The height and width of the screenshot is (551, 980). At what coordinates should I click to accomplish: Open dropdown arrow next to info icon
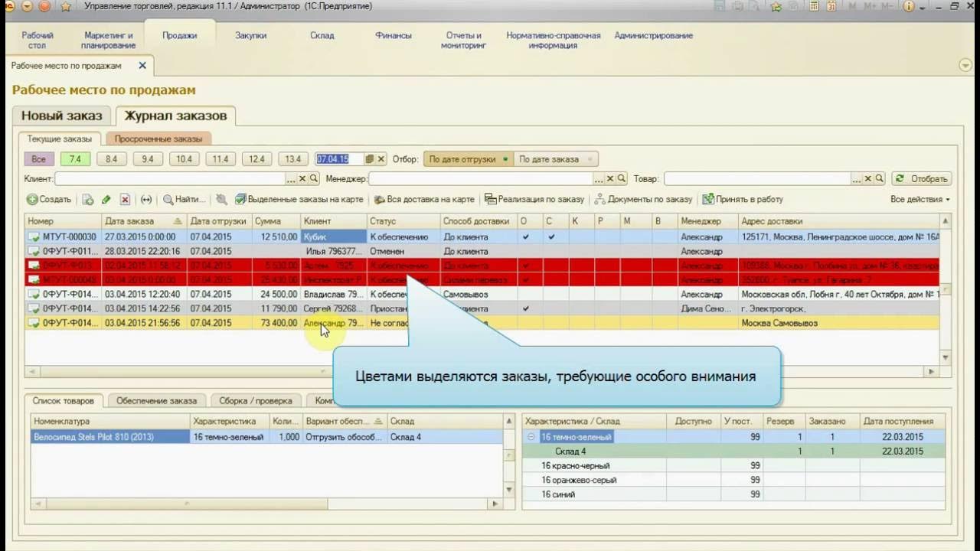tap(922, 6)
